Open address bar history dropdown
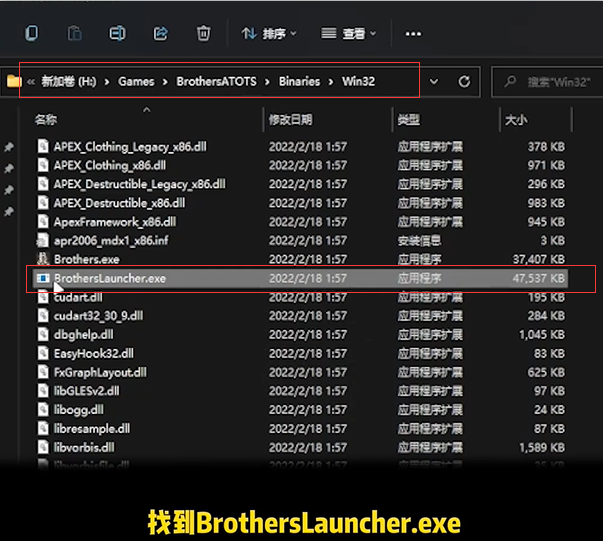Screen dimensions: 603x541 pyautogui.click(x=434, y=82)
